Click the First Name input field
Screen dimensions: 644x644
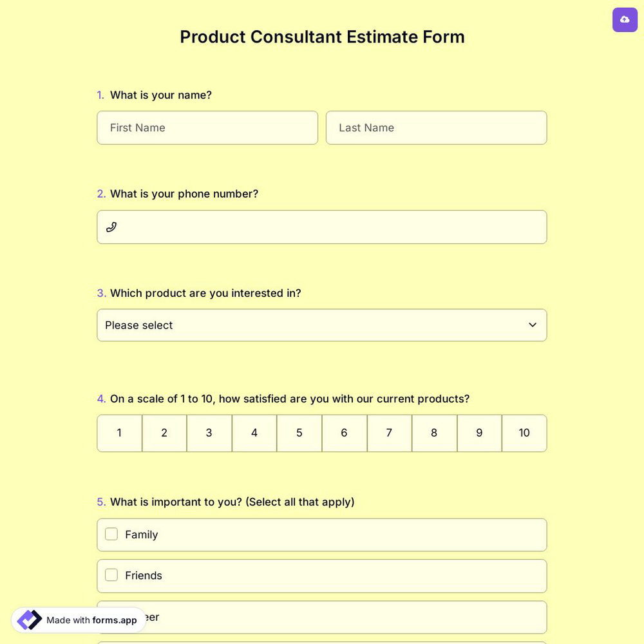coord(207,128)
